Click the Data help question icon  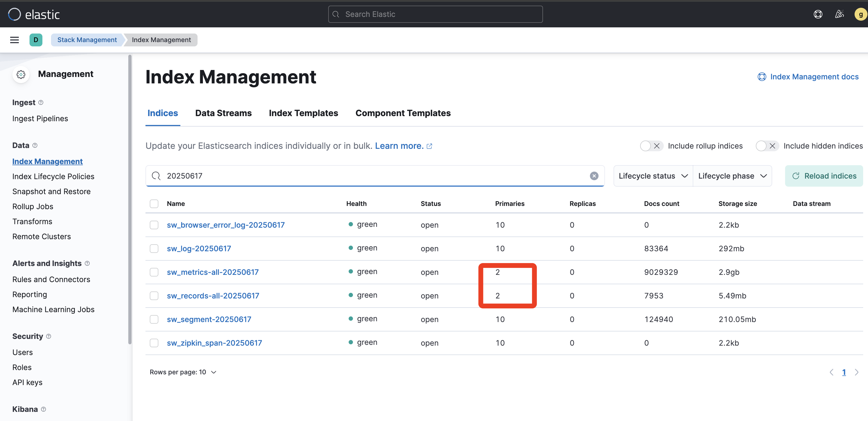(35, 145)
